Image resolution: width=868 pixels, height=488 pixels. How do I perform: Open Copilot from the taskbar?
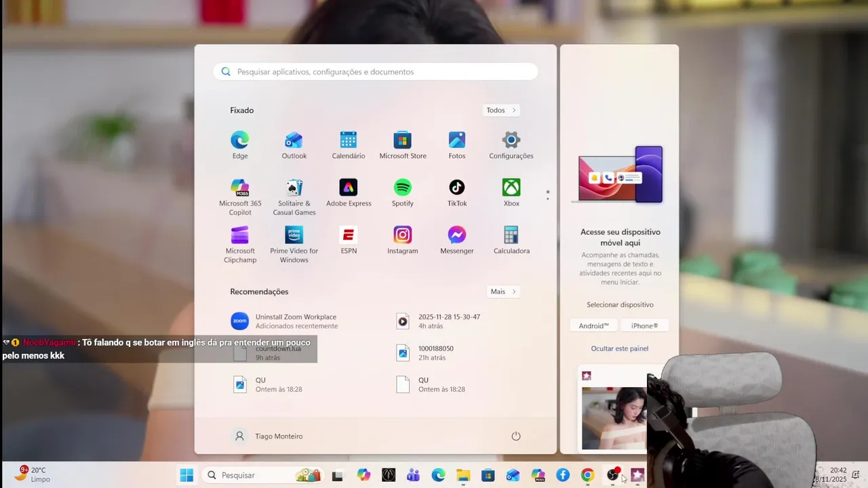(364, 475)
